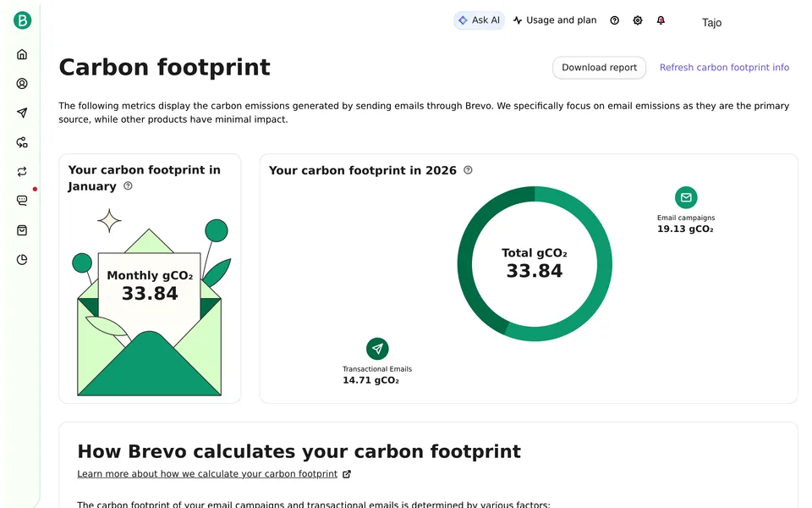Screen dimensions: 812x508
Task: Open the help question mark icon
Action: [615, 20]
